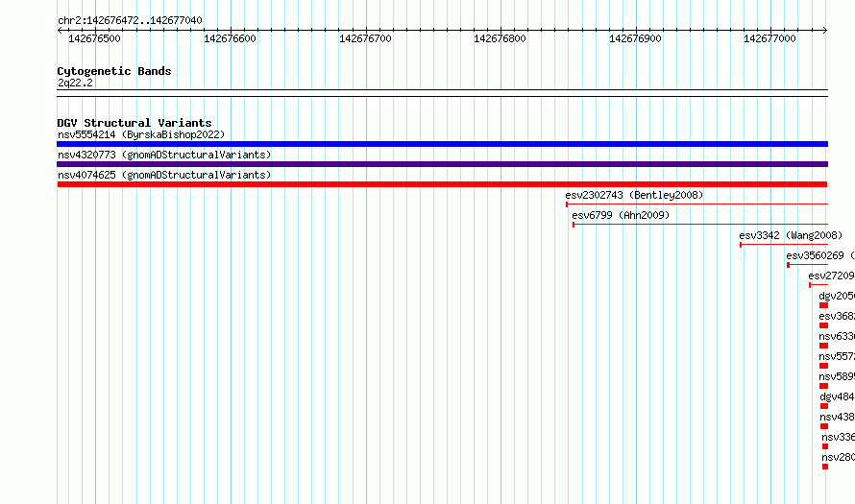Click the right arrow of the ruler

[x=825, y=30]
